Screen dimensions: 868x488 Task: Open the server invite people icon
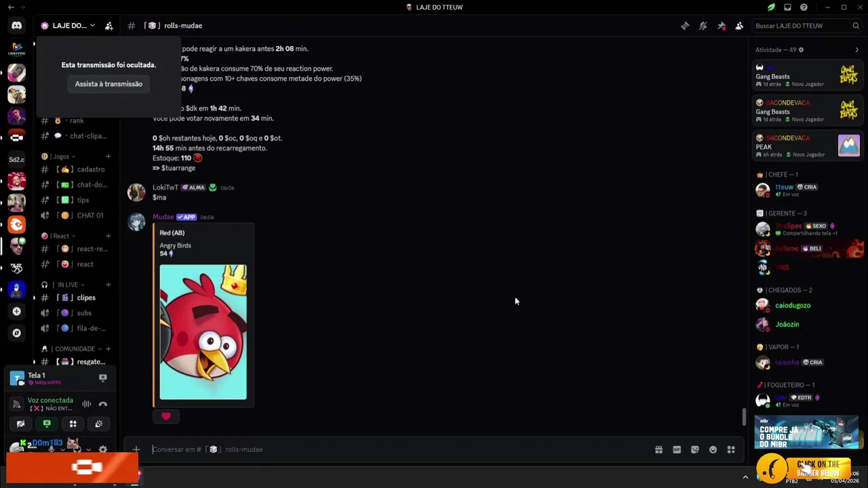coord(108,26)
